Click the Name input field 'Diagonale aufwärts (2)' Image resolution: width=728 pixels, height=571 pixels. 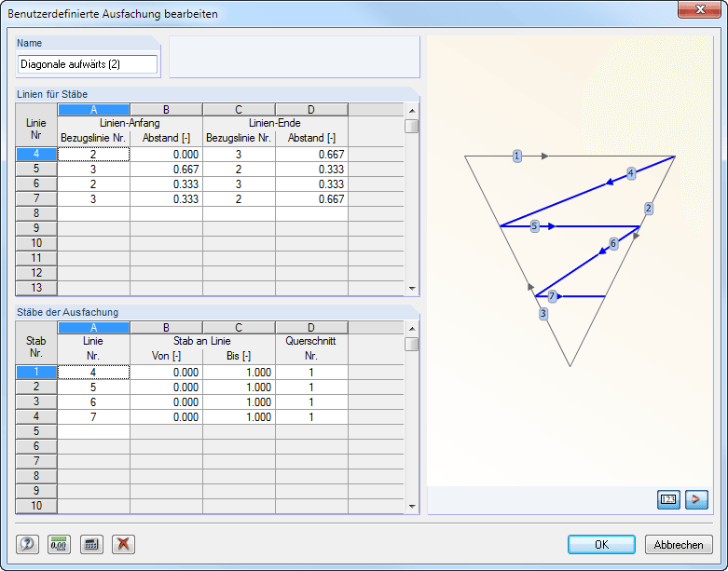[x=88, y=64]
